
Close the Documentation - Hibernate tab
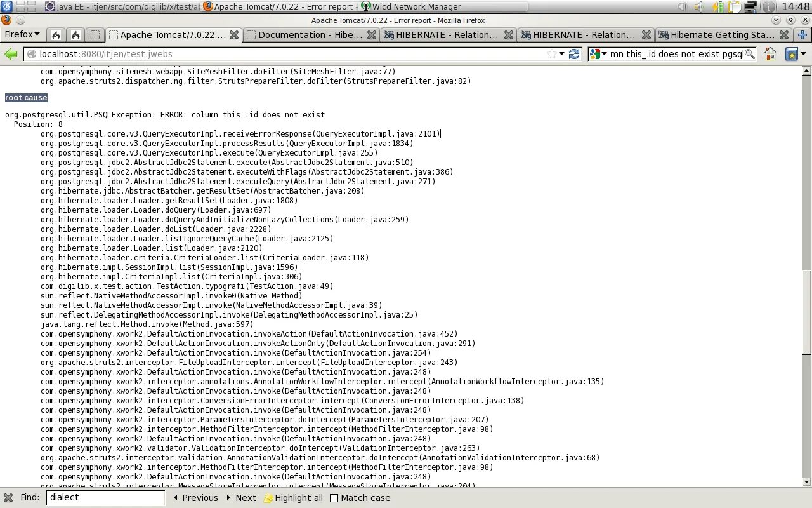(x=372, y=35)
